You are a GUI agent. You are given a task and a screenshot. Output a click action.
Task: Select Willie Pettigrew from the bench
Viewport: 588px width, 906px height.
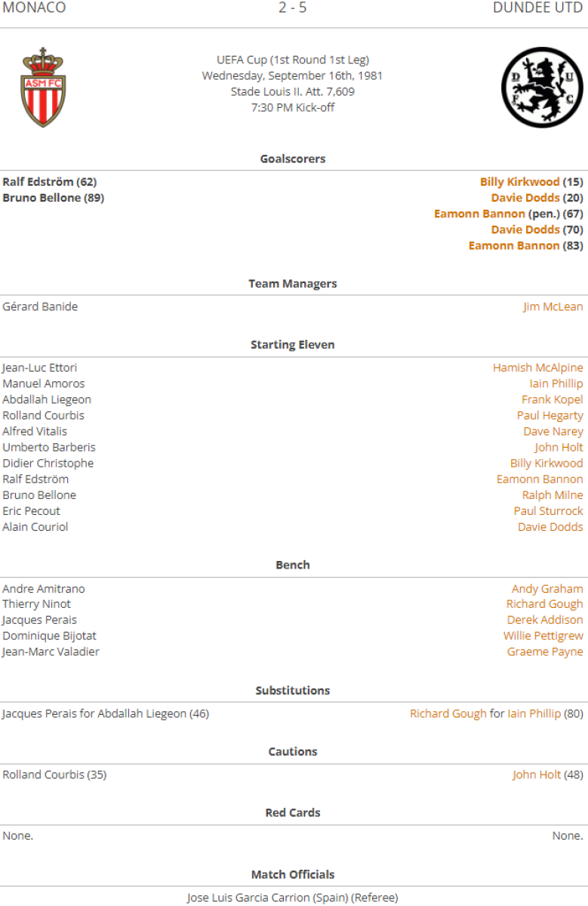543,636
